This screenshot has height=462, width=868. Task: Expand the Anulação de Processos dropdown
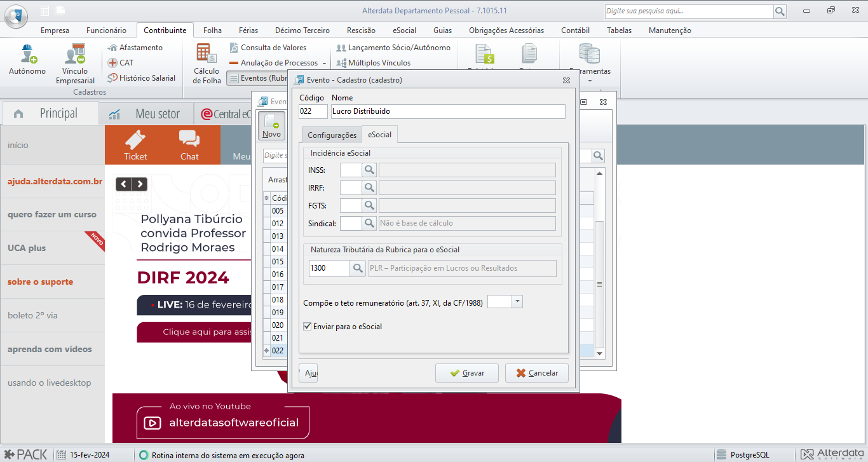click(324, 64)
